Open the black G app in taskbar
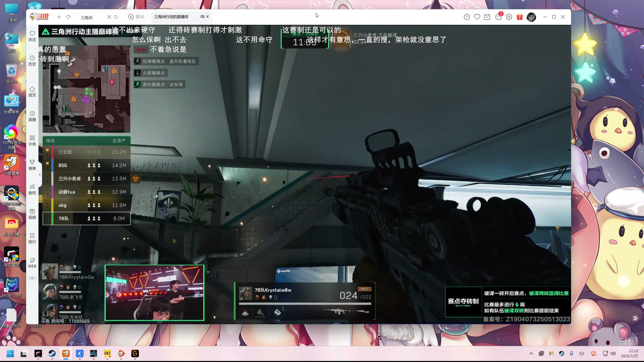This screenshot has width=644, height=362. pos(135,354)
